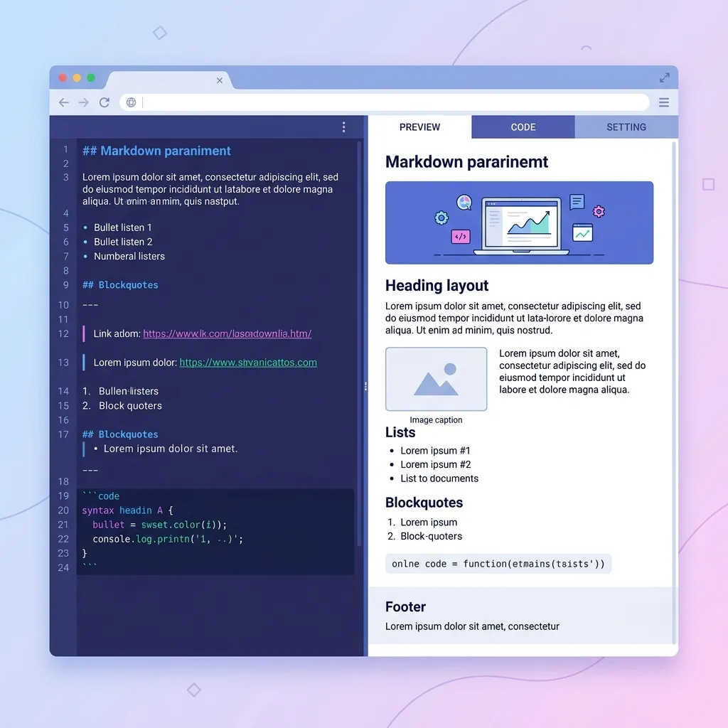Click the 'List to documents' list item
Image resolution: width=728 pixels, height=728 pixels.
pyautogui.click(x=439, y=478)
